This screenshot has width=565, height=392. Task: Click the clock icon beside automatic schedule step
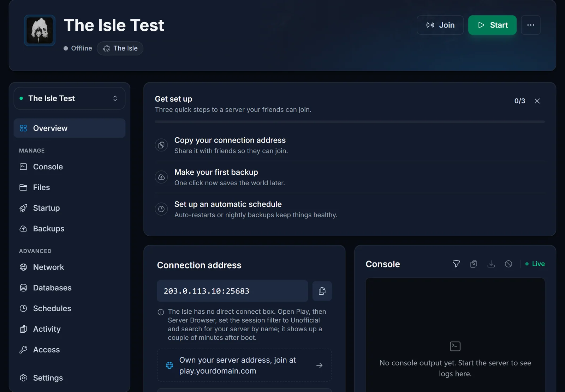[161, 209]
